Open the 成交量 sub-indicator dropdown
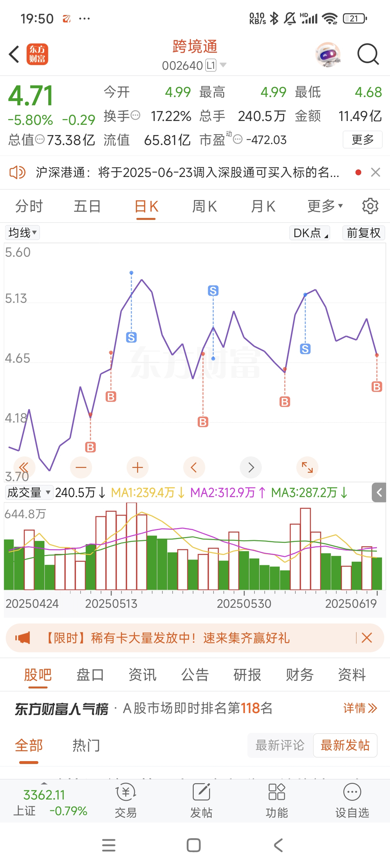This screenshot has height=868, width=390. [x=29, y=492]
